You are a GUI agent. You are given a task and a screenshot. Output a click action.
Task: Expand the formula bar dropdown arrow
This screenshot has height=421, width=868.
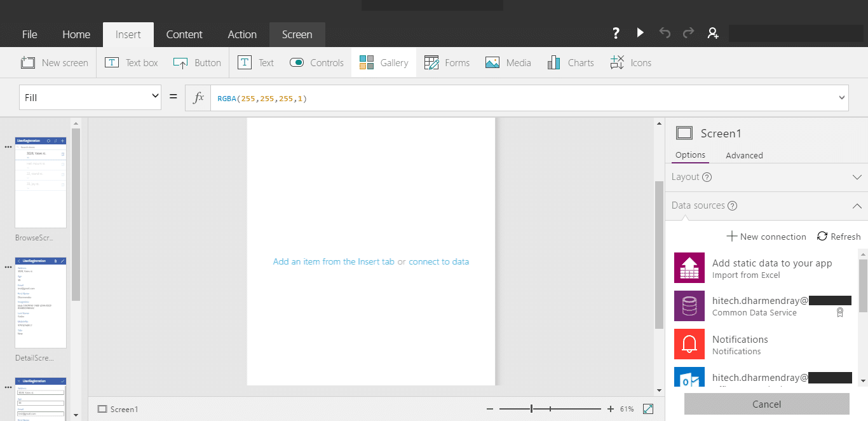(843, 98)
